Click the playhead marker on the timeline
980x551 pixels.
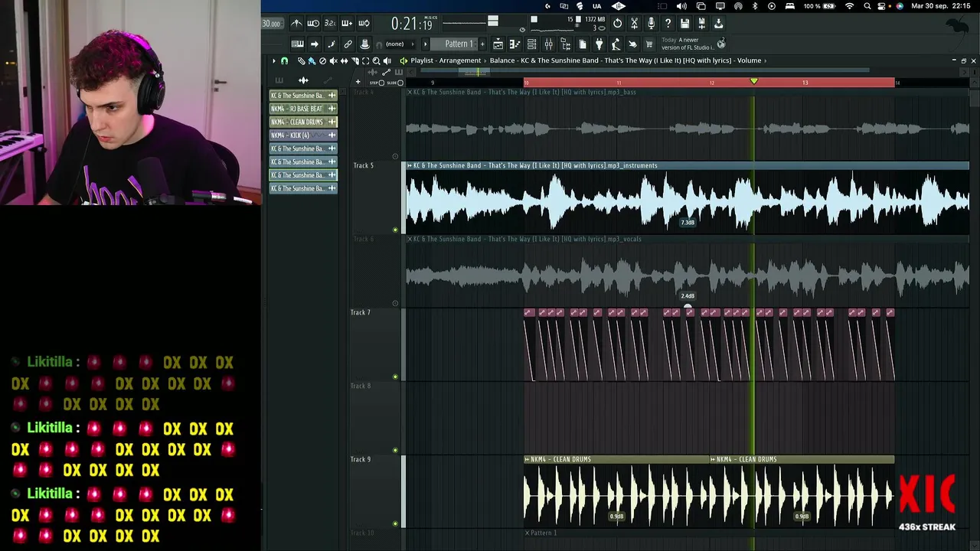click(x=753, y=81)
